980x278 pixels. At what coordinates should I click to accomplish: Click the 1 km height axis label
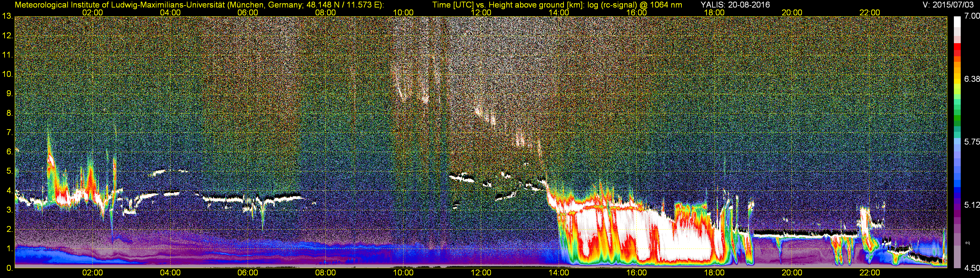(9, 249)
